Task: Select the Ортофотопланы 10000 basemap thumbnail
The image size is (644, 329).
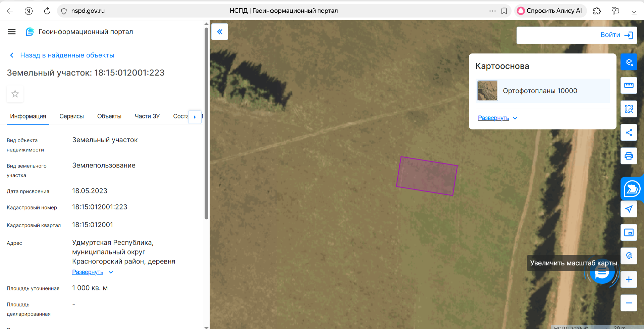Action: point(487,91)
